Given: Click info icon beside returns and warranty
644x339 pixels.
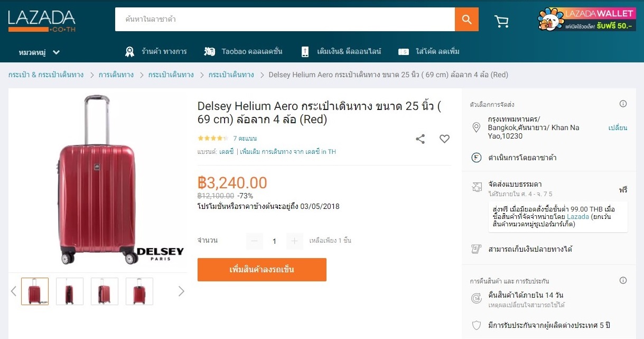Looking at the screenshot, I should click(623, 281).
